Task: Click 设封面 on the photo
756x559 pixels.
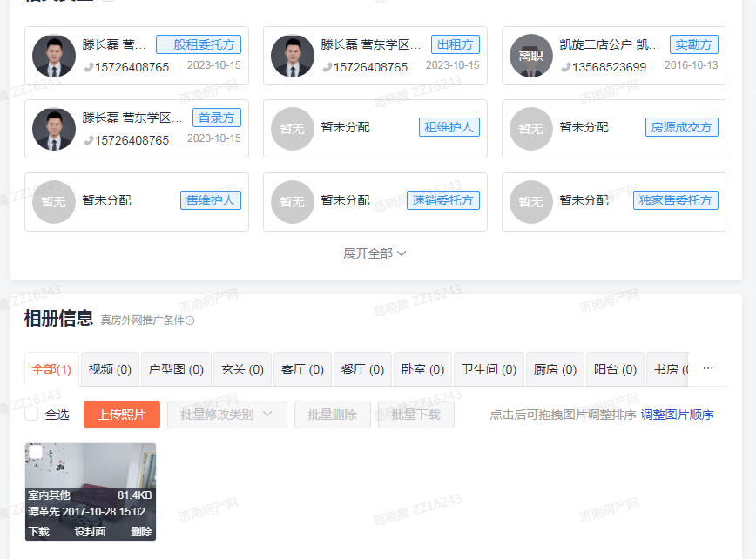Action: click(x=90, y=531)
